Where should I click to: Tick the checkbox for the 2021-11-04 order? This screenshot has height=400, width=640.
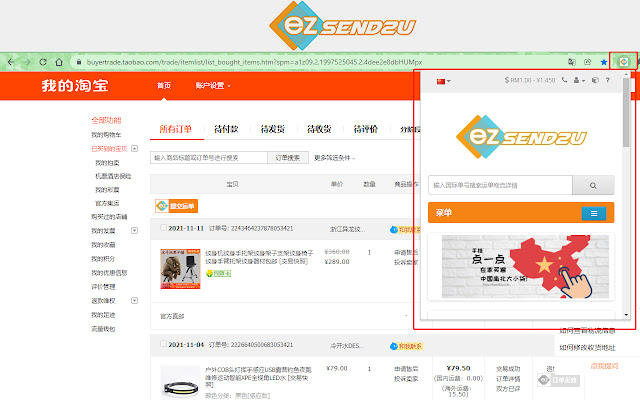click(x=163, y=344)
